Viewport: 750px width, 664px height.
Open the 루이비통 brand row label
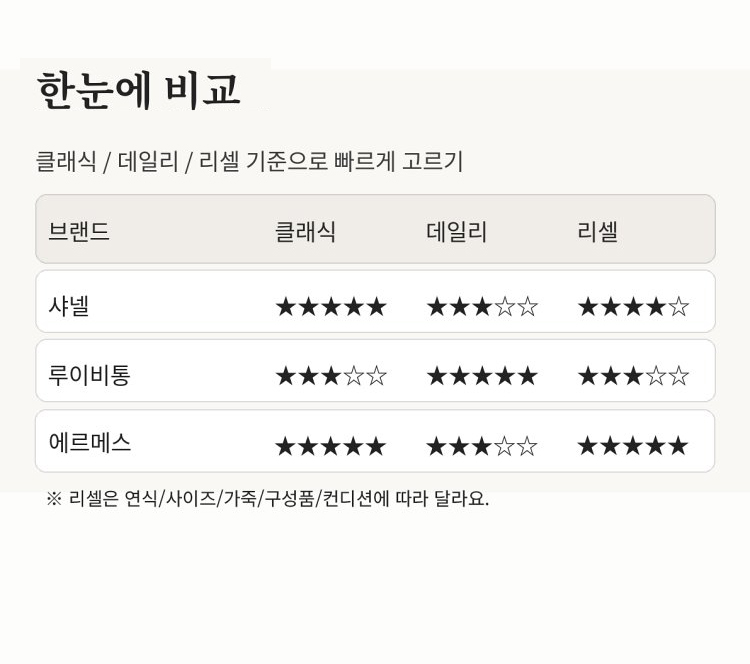pyautogui.click(x=89, y=376)
